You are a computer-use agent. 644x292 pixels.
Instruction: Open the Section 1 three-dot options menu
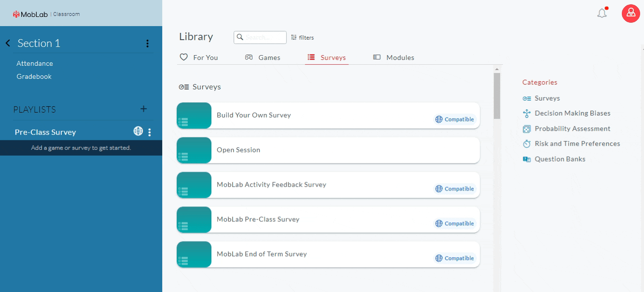(x=147, y=44)
